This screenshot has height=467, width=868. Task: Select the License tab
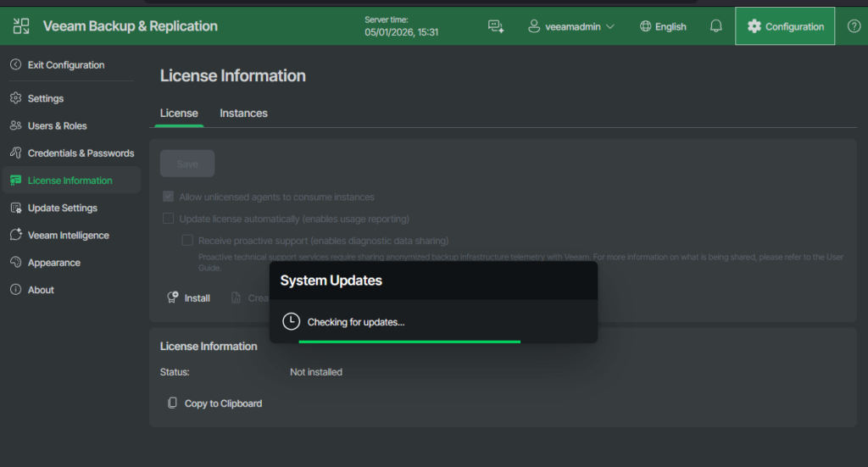179,113
